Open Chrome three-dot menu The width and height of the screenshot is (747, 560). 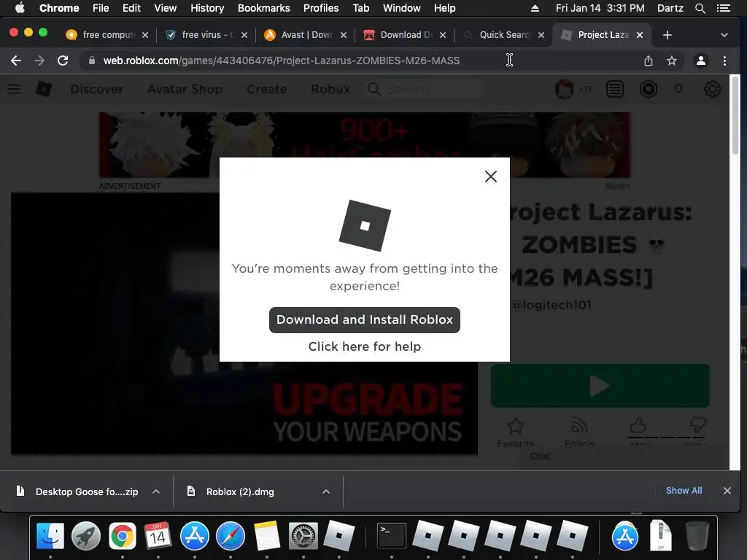[x=724, y=61]
